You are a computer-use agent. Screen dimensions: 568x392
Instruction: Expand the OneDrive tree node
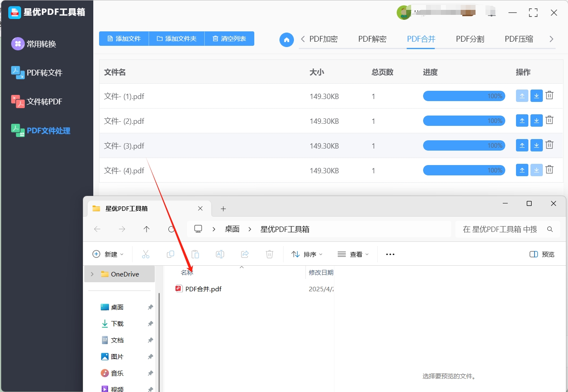(92, 274)
